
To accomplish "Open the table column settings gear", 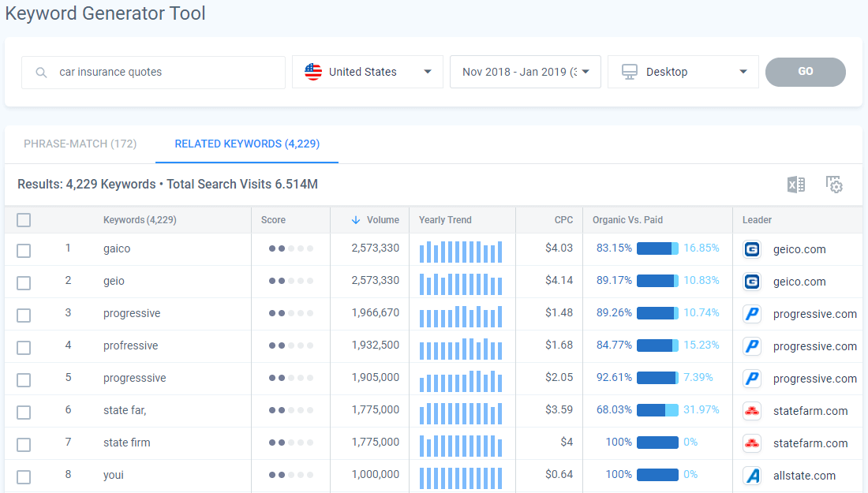I will 834,184.
